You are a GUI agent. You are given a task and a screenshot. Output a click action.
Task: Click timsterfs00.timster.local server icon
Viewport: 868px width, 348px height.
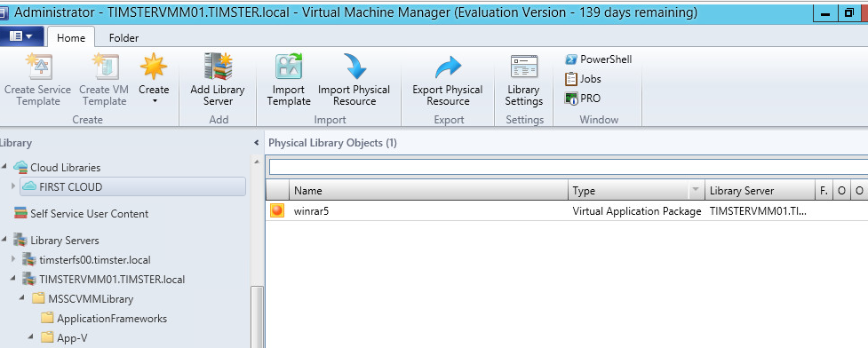(x=29, y=259)
